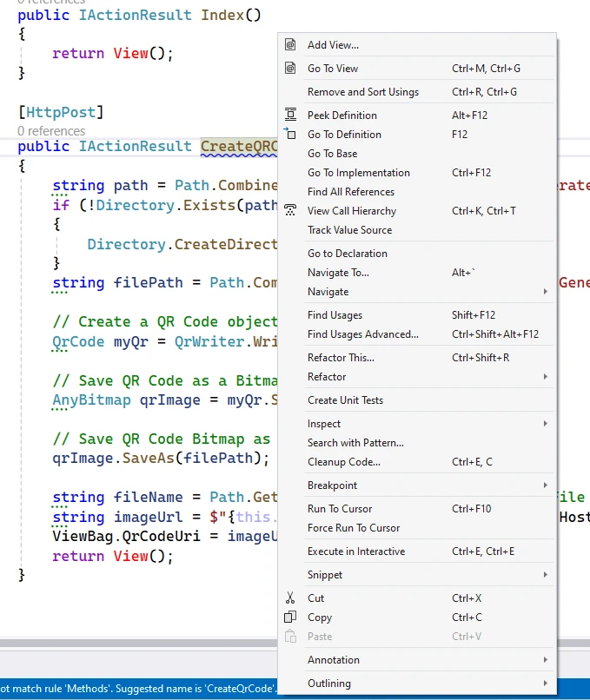Open the Snippet submenu

tap(546, 575)
